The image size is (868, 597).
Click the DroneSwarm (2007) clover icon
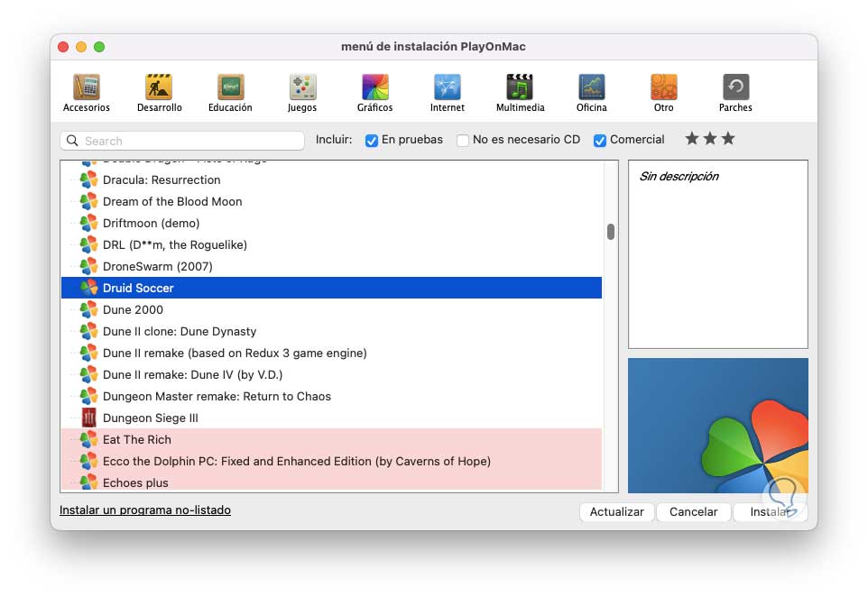coord(88,266)
